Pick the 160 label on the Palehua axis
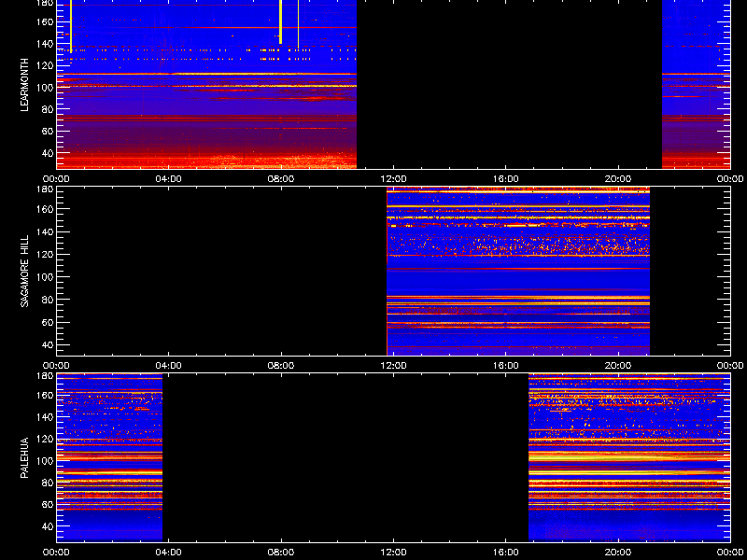The width and height of the screenshot is (747, 560). click(x=45, y=395)
